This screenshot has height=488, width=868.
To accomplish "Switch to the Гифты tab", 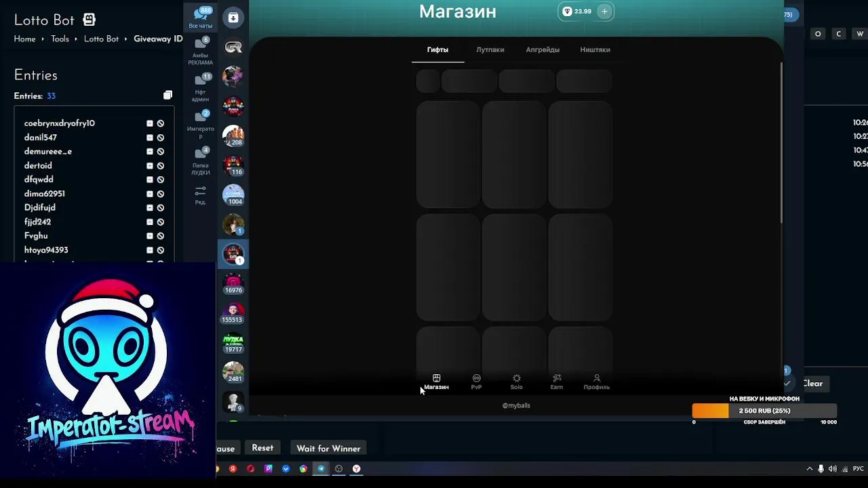I will coord(437,49).
